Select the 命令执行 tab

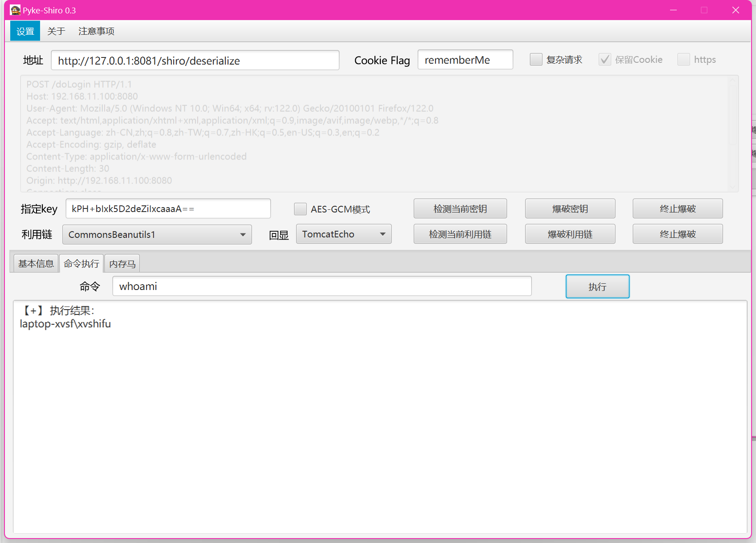[x=81, y=264]
